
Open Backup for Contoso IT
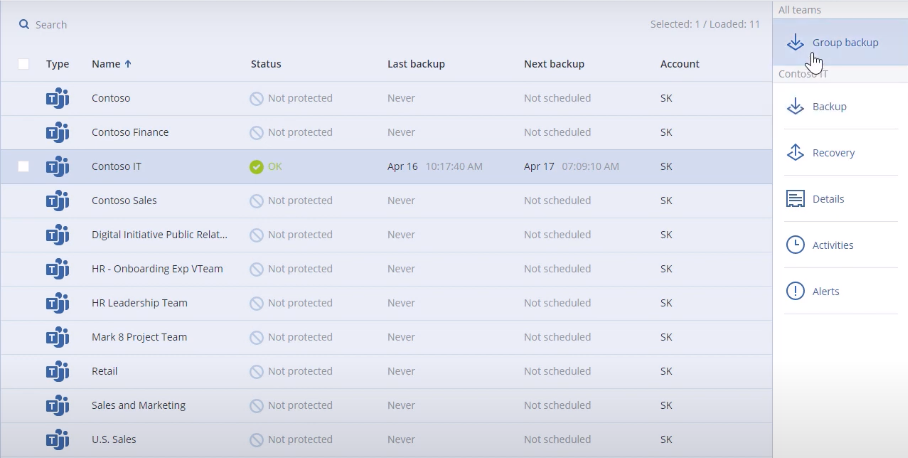coord(840,107)
